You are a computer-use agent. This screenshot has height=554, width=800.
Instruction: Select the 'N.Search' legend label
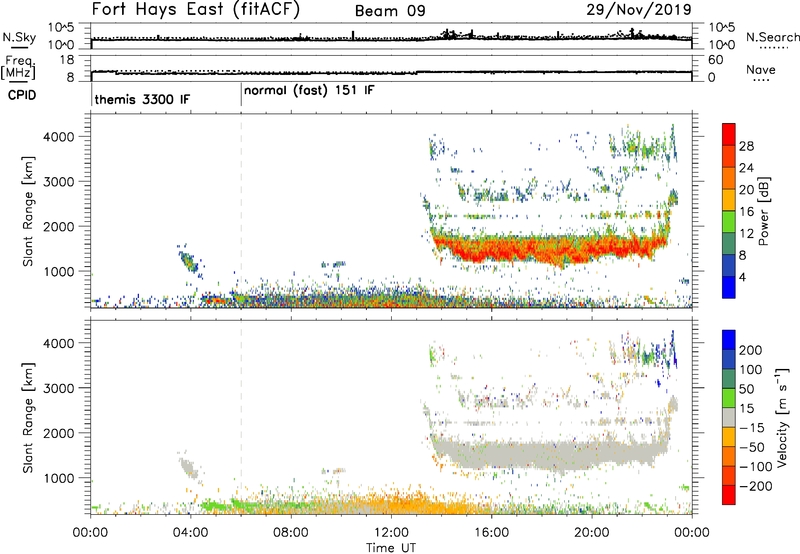pos(772,37)
